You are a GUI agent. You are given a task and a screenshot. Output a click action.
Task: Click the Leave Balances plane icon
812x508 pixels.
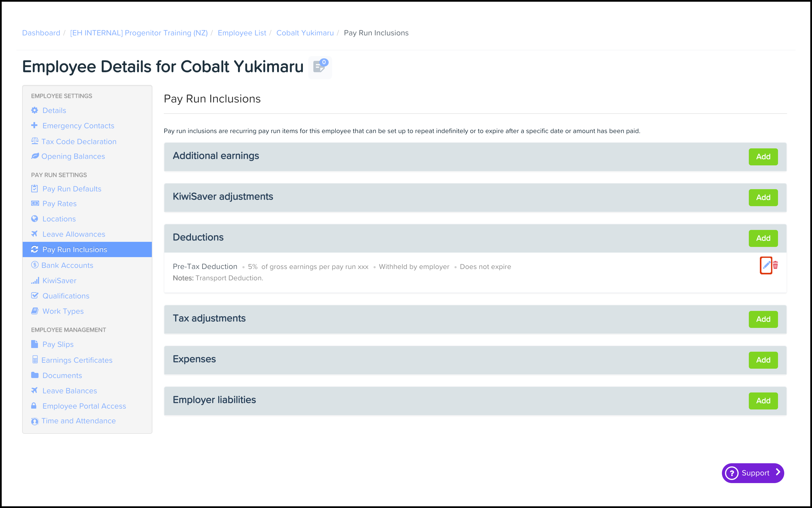[x=35, y=390]
